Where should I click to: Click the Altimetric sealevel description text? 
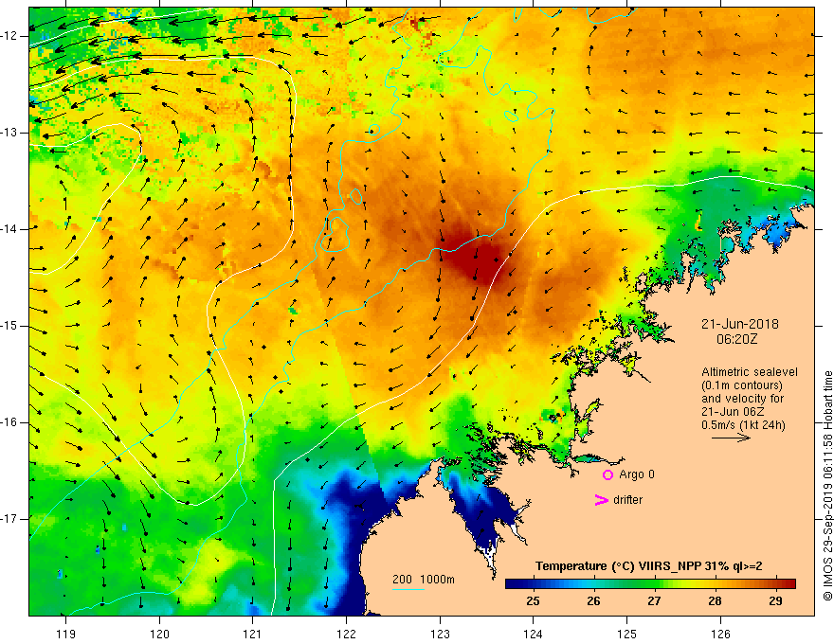tap(749, 399)
